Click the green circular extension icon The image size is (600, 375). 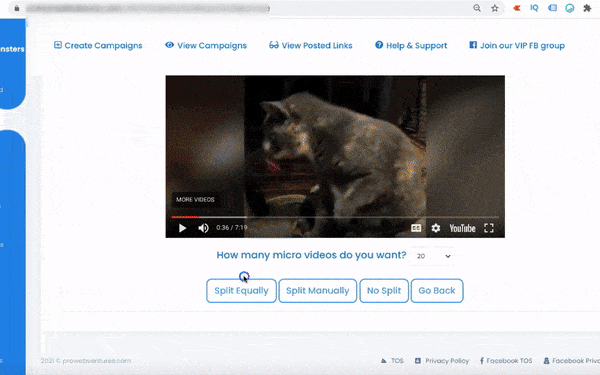(570, 8)
